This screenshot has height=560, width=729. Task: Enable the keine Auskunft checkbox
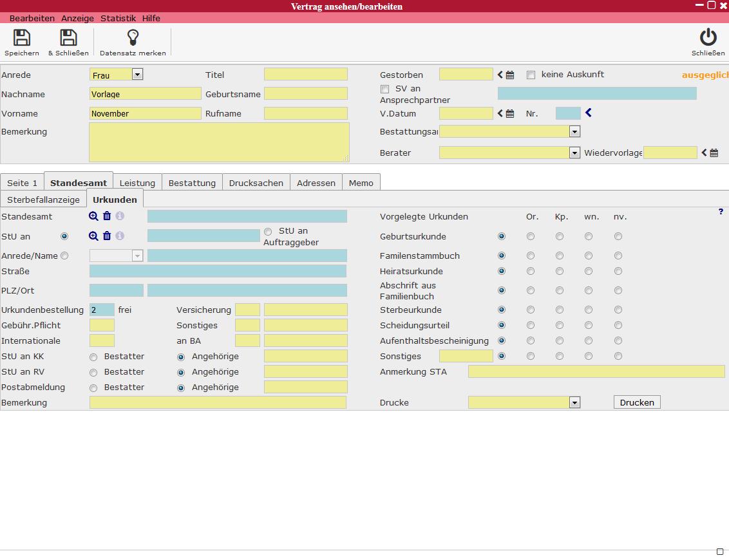tap(531, 75)
